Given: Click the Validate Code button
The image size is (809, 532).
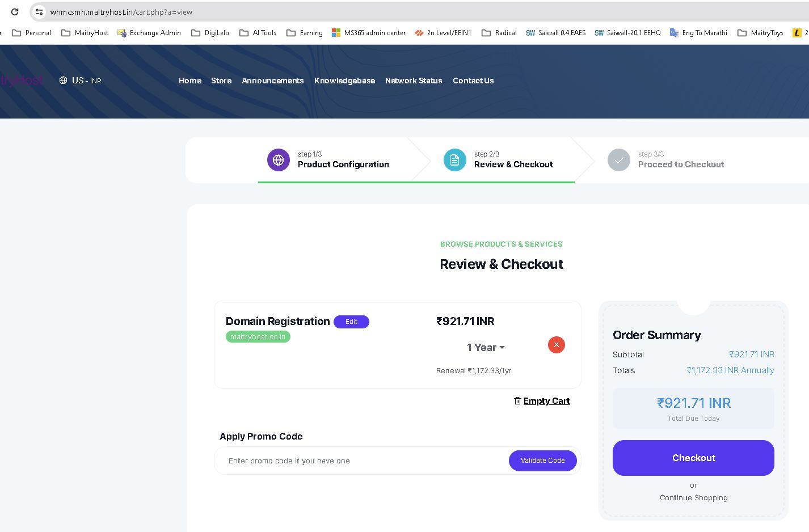Looking at the screenshot, I should (542, 461).
